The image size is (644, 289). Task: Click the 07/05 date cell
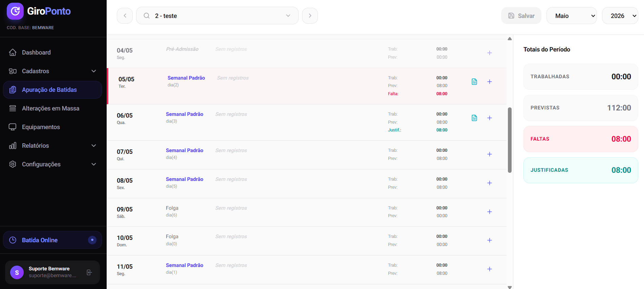tap(125, 154)
